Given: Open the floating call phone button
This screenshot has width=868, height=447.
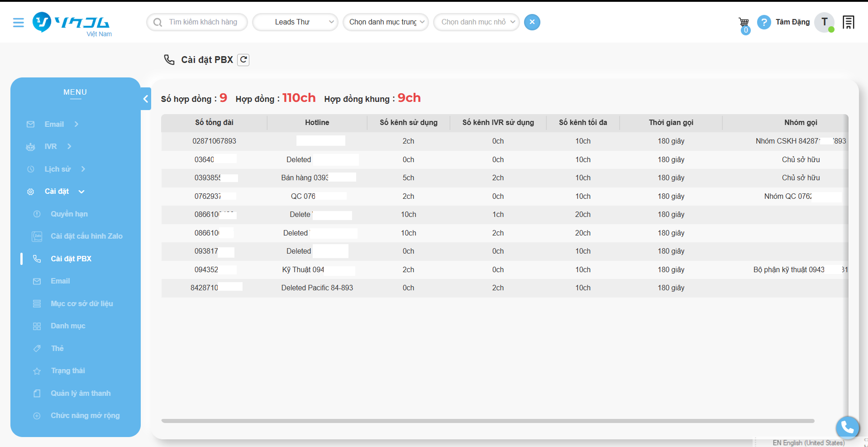Looking at the screenshot, I should [x=847, y=427].
